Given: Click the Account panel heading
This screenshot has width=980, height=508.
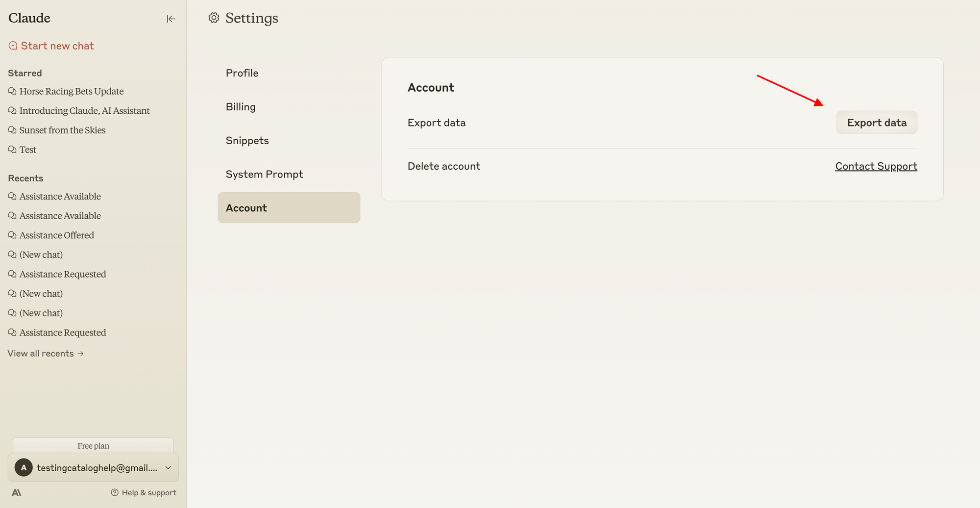Looking at the screenshot, I should click(431, 87).
